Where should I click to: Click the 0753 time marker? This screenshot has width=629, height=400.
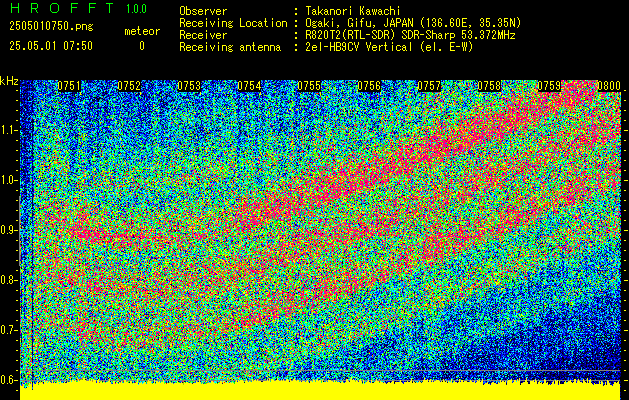click(x=189, y=86)
